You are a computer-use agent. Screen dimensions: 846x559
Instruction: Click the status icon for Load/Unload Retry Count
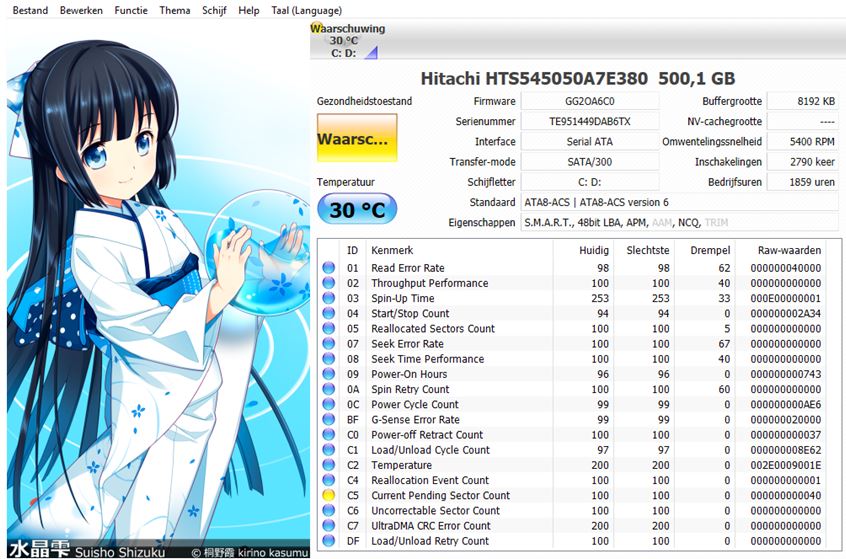[x=329, y=541]
